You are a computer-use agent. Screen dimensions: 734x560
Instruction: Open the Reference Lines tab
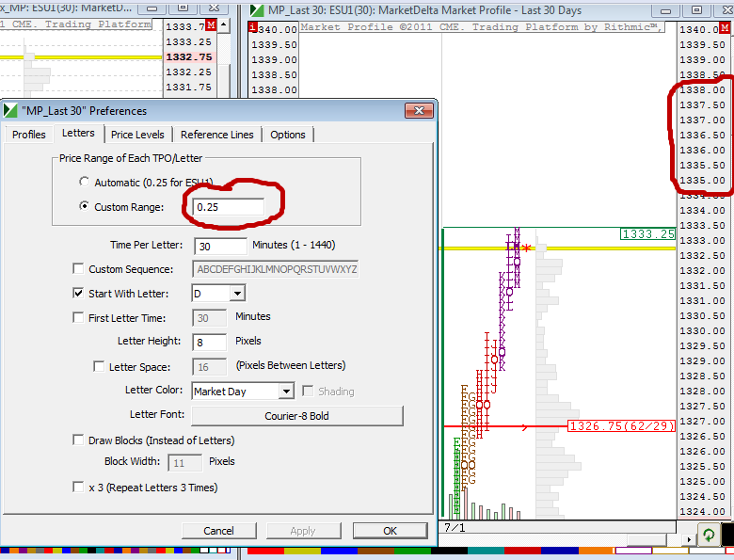point(216,135)
